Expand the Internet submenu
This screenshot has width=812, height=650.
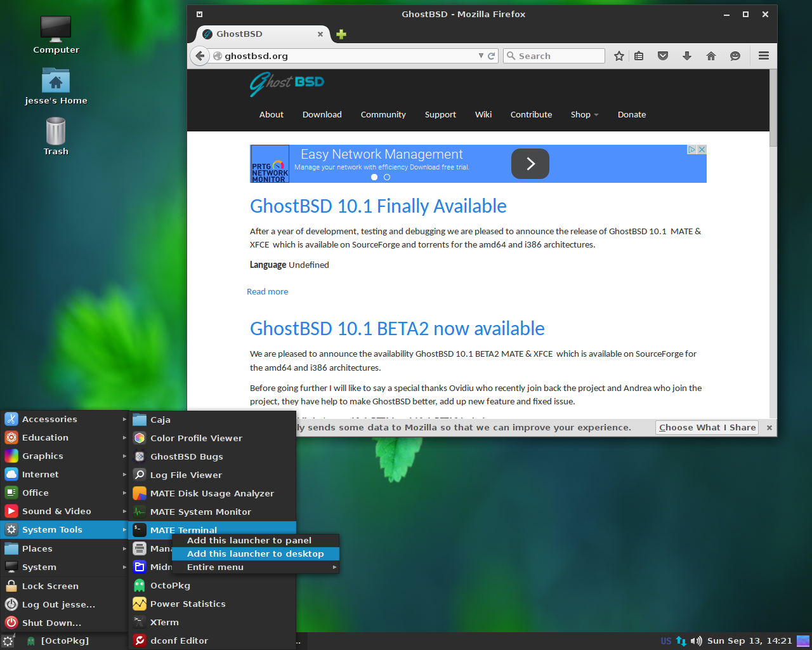click(x=65, y=474)
